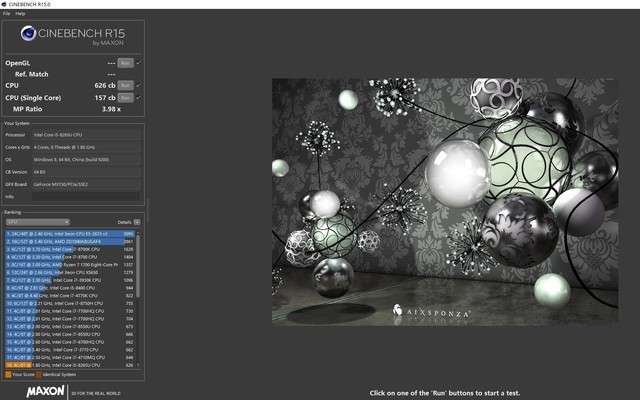Click the 626 cb CPU score
Image resolution: width=640 pixels, height=400 pixels.
click(x=105, y=85)
